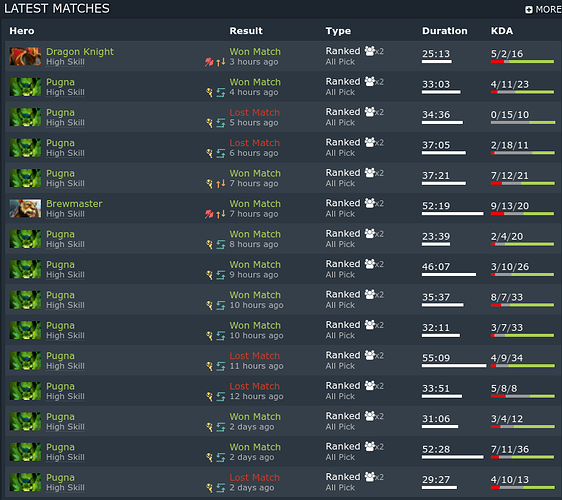Click the orange lane arrows icon beside 3 hours ago
Viewport: 562px width, 500px height.
click(221, 62)
